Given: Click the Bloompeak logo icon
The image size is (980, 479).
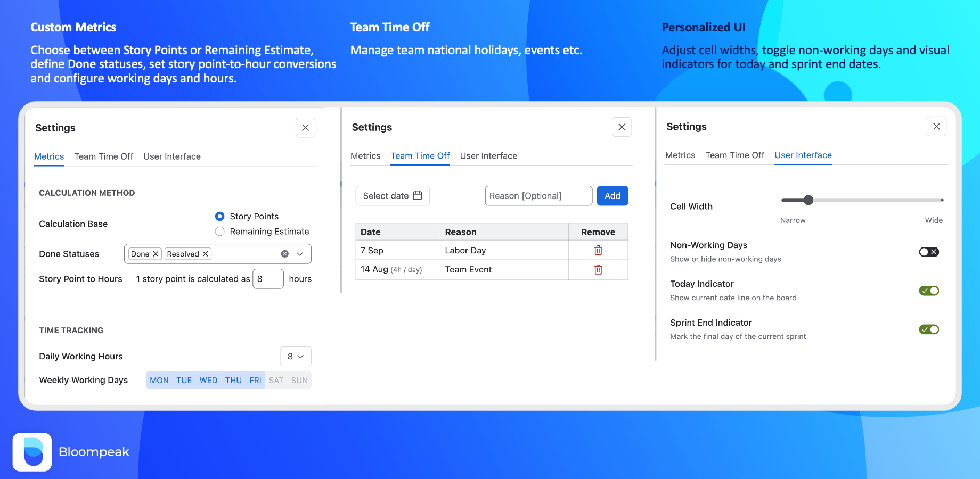Looking at the screenshot, I should (32, 452).
